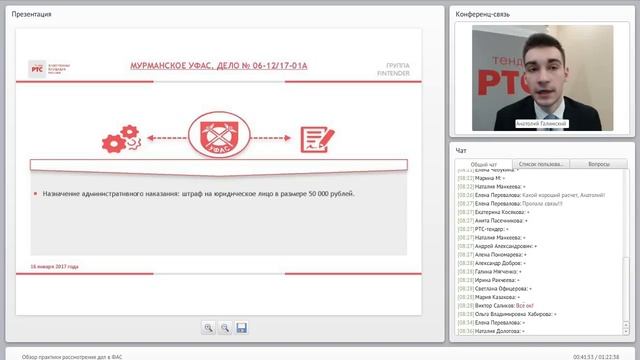
Task: Zoom out of the presentation slide
Action: pyautogui.click(x=225, y=328)
